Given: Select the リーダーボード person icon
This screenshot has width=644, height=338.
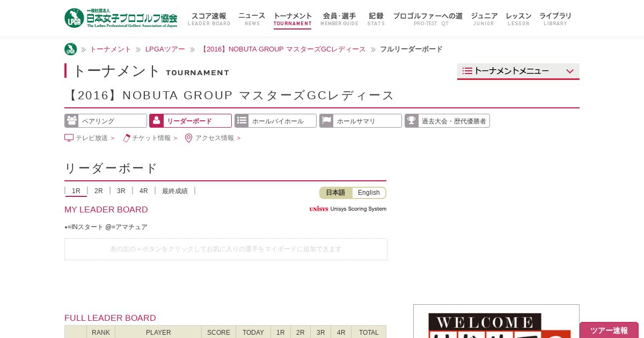Looking at the screenshot, I should tap(156, 121).
